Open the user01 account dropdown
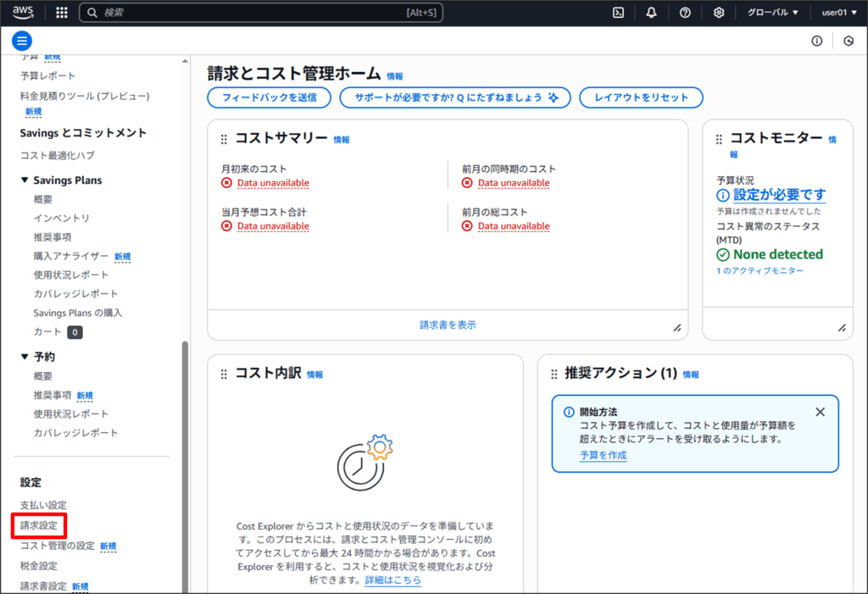This screenshot has width=868, height=594. 838,12
